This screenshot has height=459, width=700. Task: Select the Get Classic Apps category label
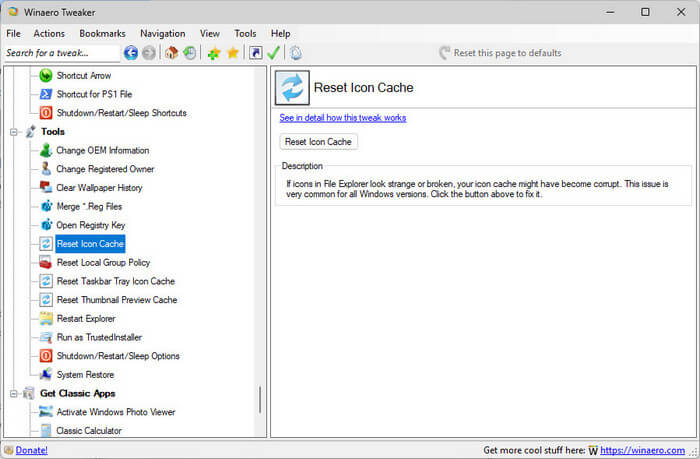[78, 393]
